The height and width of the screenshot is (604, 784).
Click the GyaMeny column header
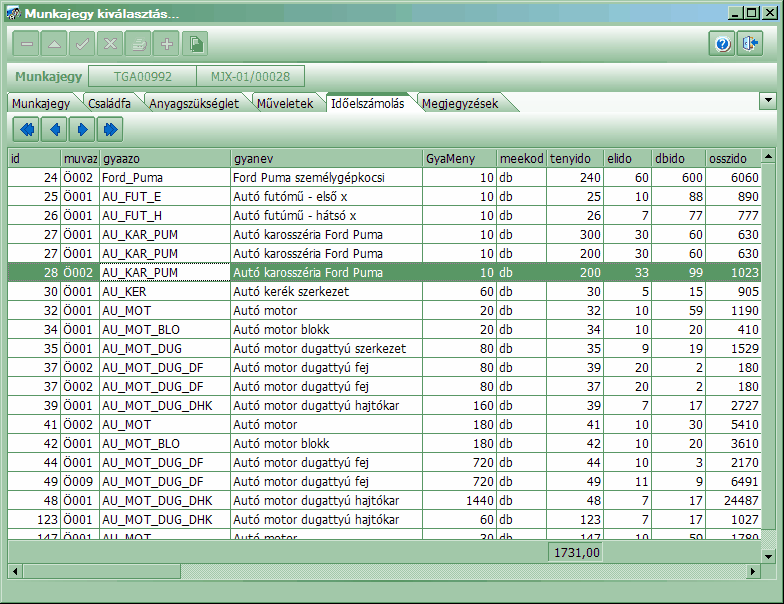[460, 158]
